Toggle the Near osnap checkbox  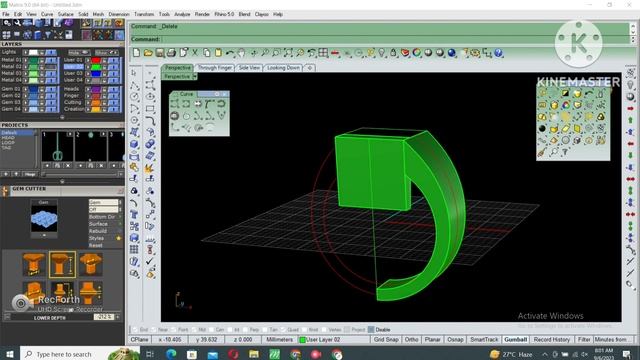point(153,329)
